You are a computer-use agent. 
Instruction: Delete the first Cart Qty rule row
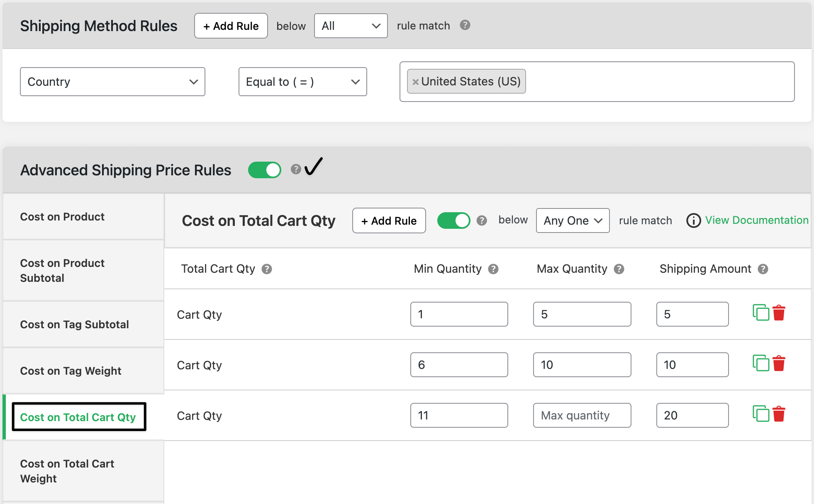[x=779, y=313]
